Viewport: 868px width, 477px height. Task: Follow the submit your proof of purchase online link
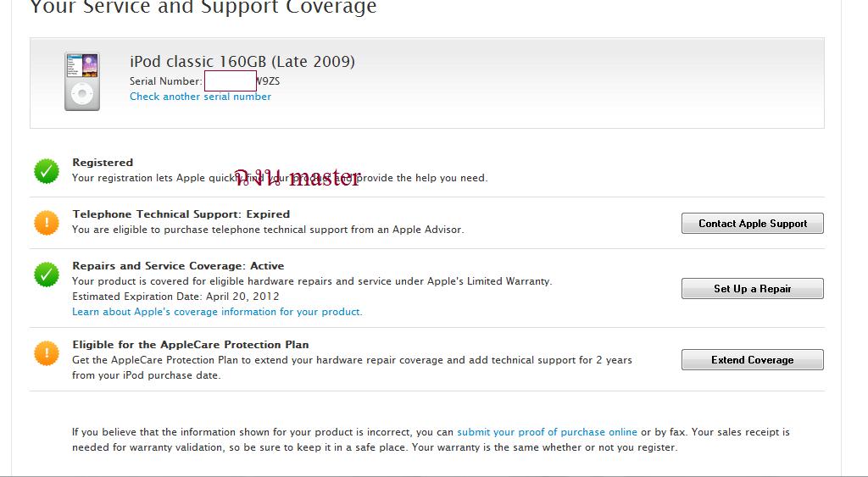point(547,432)
